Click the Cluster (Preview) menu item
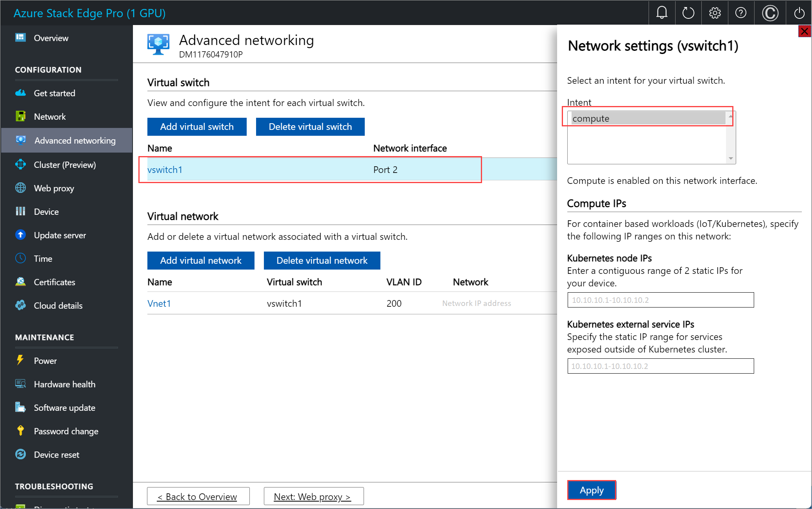Image resolution: width=812 pixels, height=509 pixels. [65, 164]
